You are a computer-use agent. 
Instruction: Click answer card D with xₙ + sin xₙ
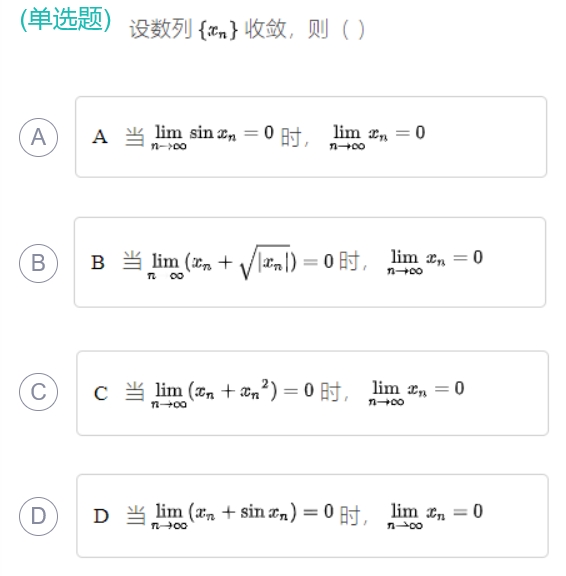click(312, 516)
